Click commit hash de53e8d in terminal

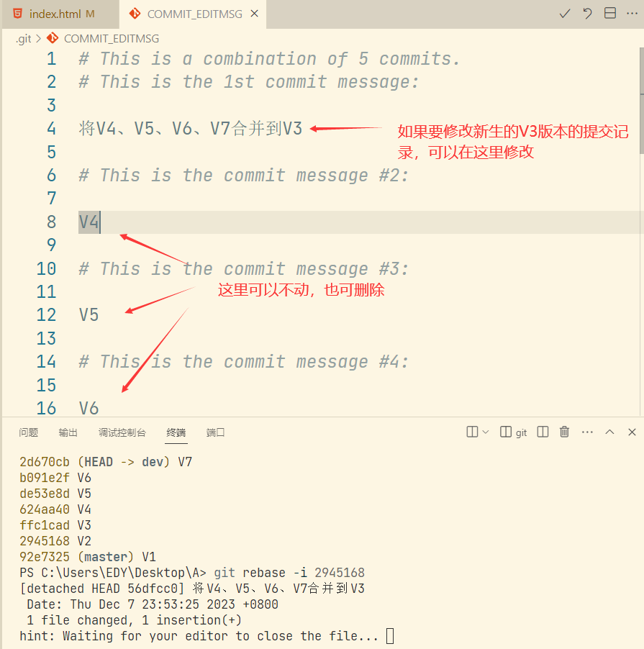(45, 494)
